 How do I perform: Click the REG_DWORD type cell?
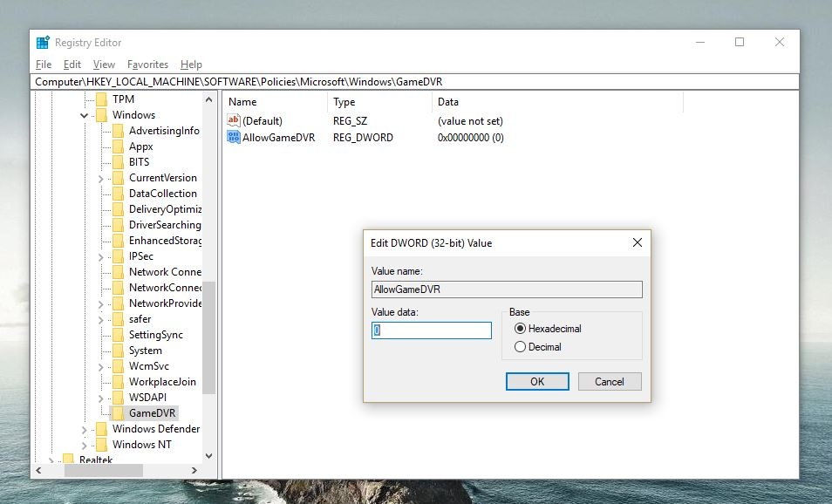[x=363, y=138]
